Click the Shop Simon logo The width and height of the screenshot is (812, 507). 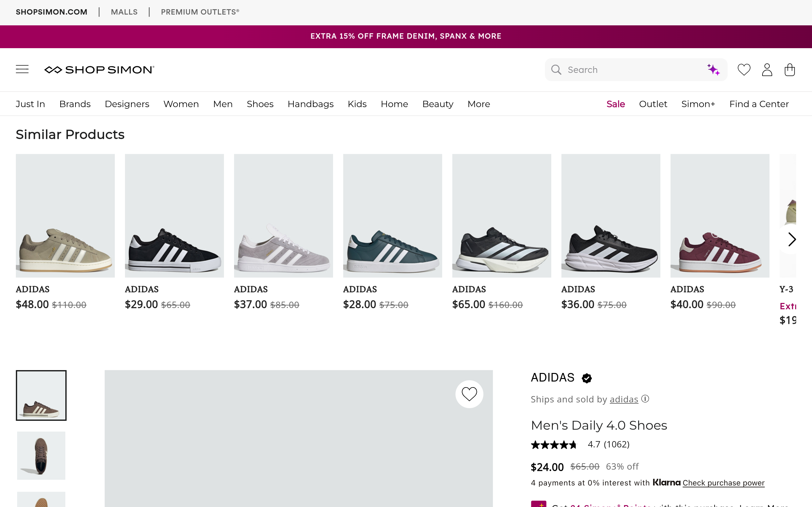click(x=99, y=70)
